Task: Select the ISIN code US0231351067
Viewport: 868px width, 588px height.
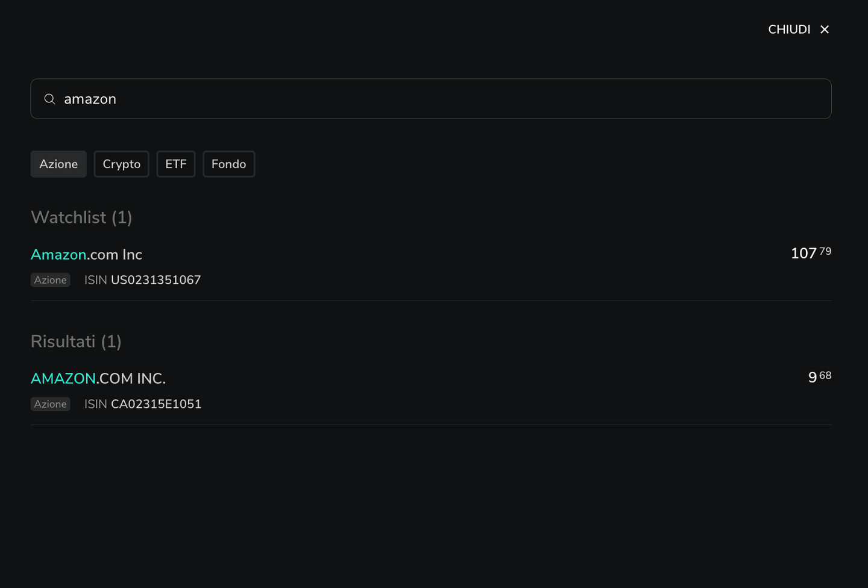Action: [156, 280]
